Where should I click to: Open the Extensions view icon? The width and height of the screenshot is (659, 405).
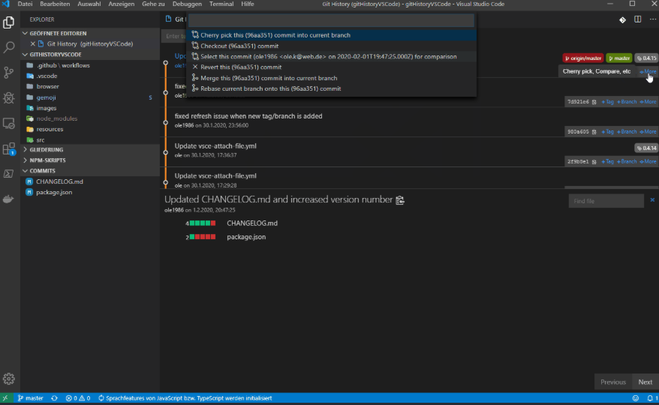click(9, 149)
